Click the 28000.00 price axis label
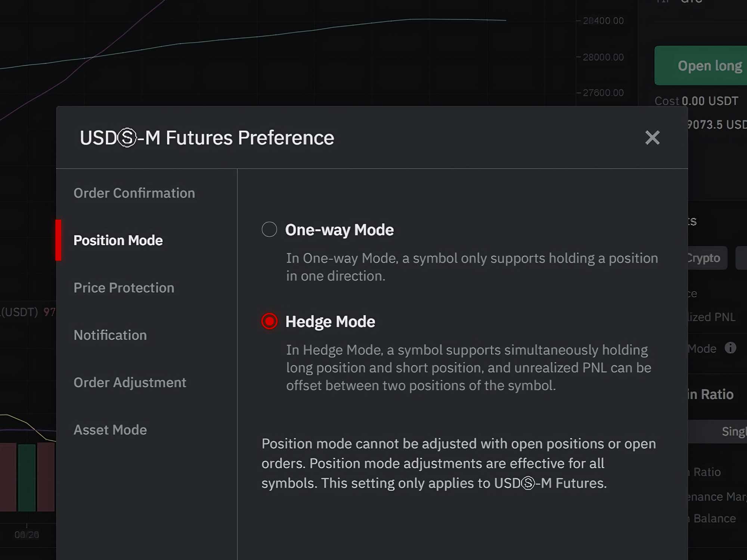Viewport: 747px width, 560px height. [603, 57]
